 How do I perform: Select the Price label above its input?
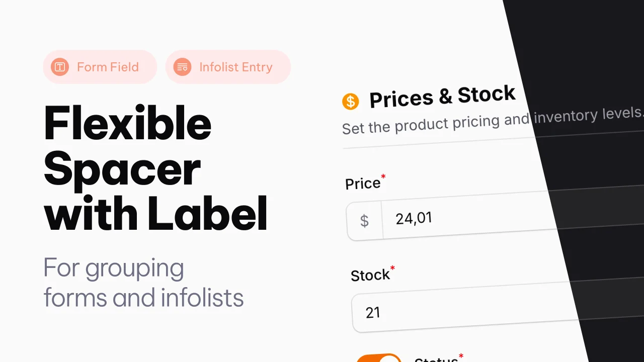coord(362,183)
